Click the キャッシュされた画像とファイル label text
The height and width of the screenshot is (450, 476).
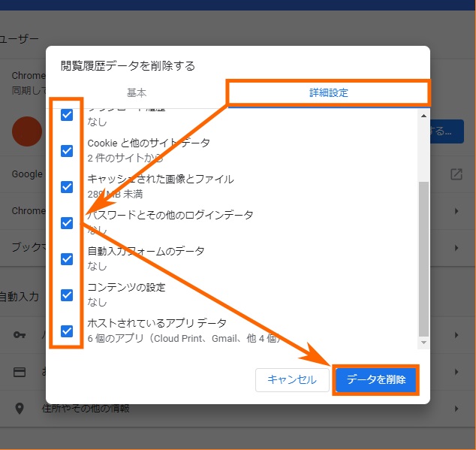click(x=161, y=179)
